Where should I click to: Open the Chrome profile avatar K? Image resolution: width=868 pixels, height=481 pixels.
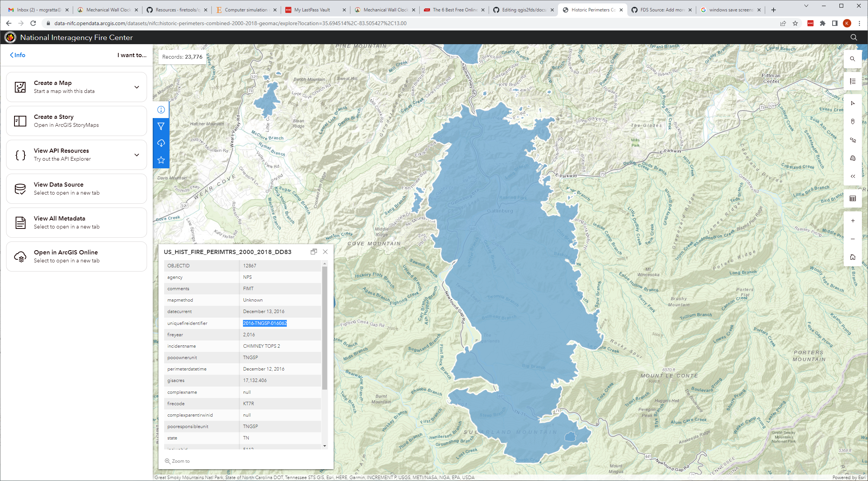(x=847, y=23)
